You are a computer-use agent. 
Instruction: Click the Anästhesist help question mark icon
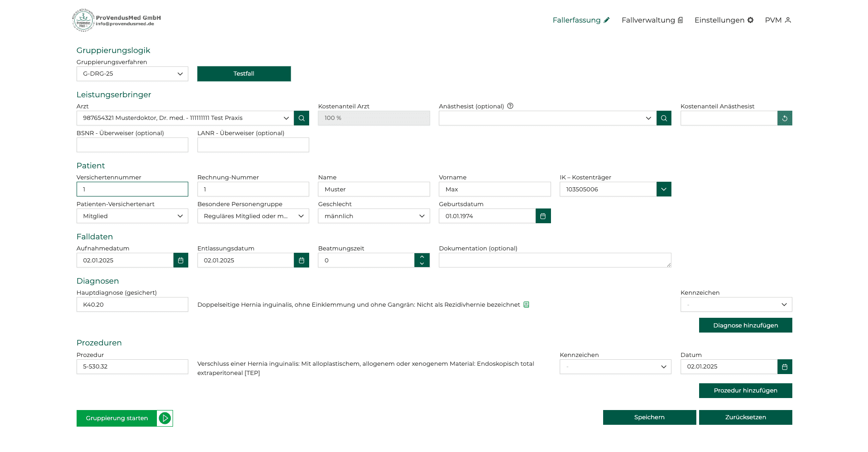coord(510,106)
